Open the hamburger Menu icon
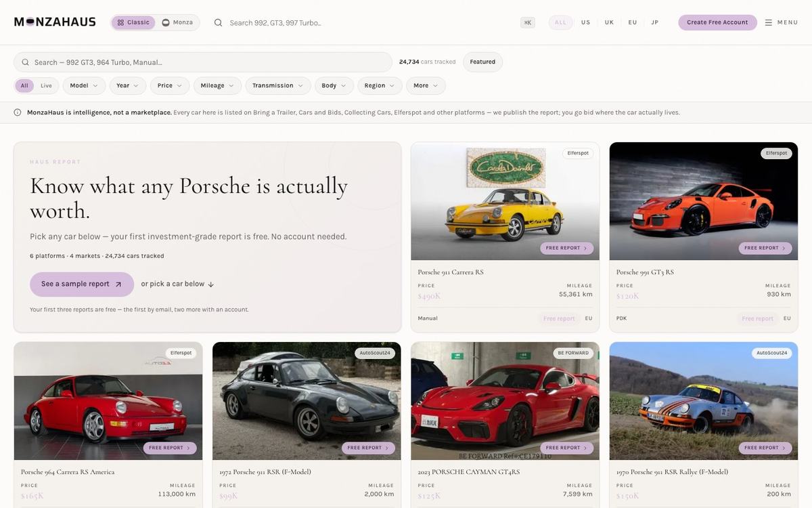Screen dimensions: 812x508 tap(769, 22)
